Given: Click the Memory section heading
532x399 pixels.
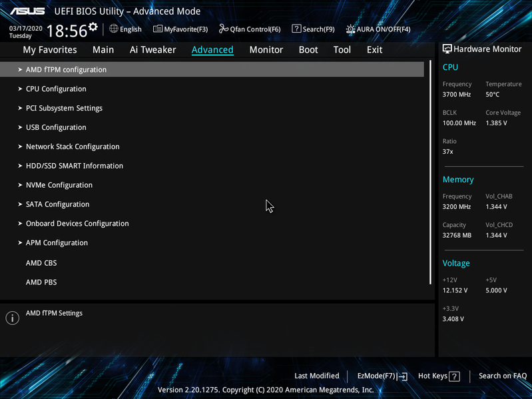Looking at the screenshot, I should [x=458, y=179].
